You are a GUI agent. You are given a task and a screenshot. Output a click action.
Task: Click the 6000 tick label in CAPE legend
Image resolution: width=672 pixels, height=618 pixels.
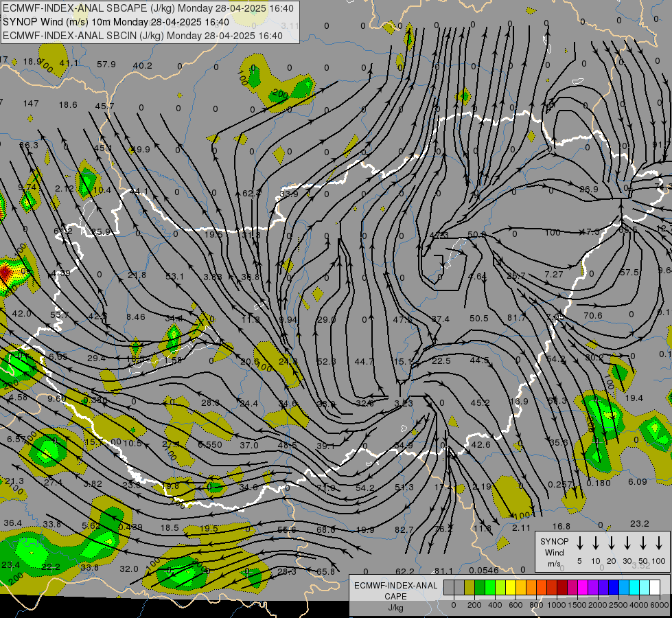[x=660, y=605]
